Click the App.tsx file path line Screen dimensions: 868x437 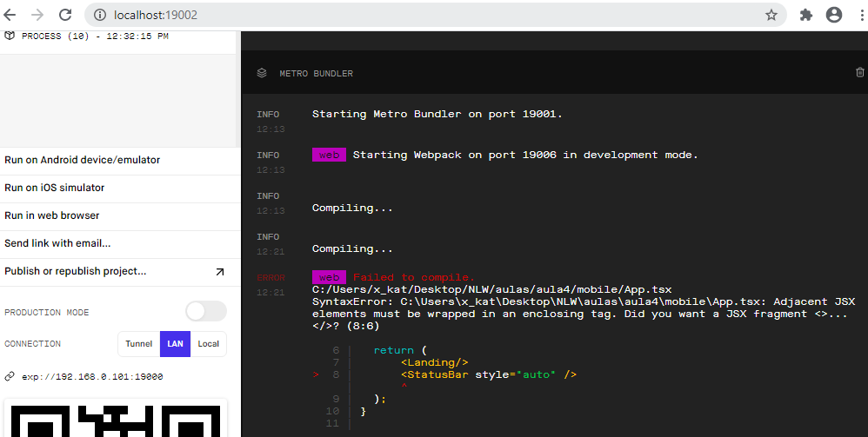[x=491, y=289]
